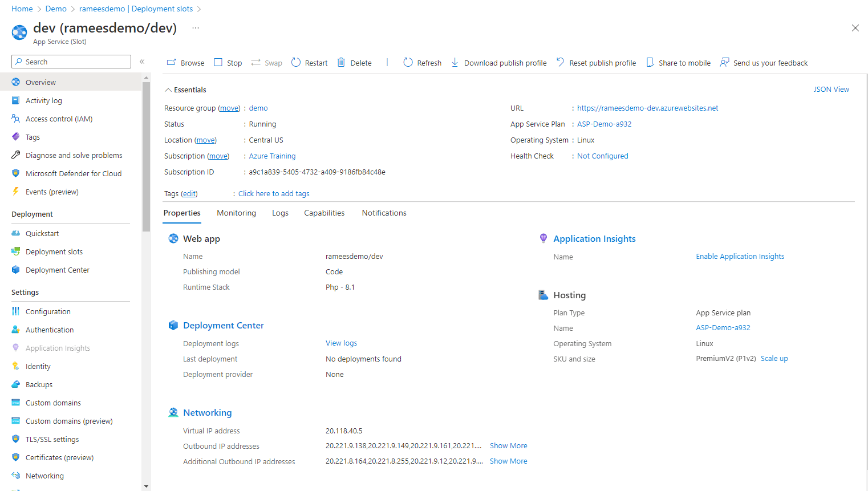Go to rameesdemo Deployment slots breadcrumb

click(x=136, y=9)
